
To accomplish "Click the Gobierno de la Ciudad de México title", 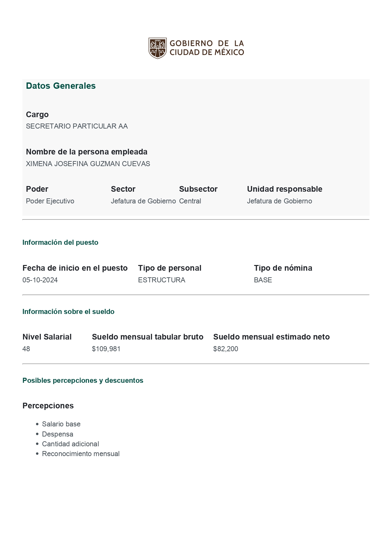I will coord(207,48).
